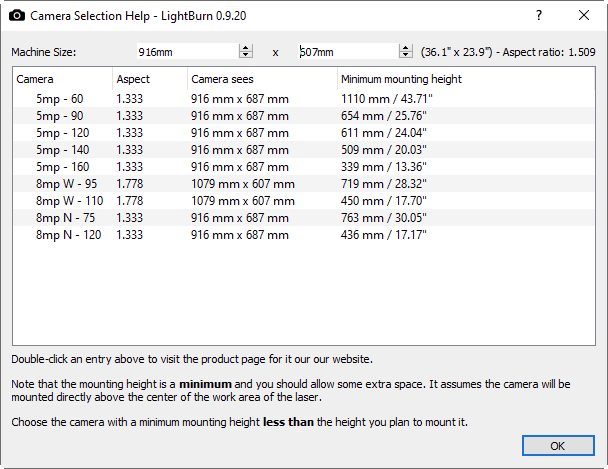Select the 5mp - 140 camera row
Image resolution: width=608 pixels, height=469 pixels.
304,150
